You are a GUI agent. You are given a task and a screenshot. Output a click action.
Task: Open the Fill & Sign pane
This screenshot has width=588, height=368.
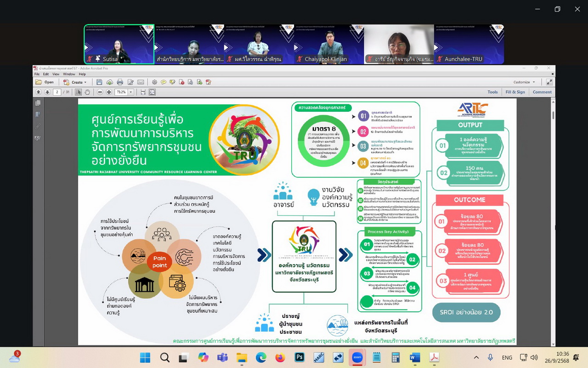pos(515,92)
